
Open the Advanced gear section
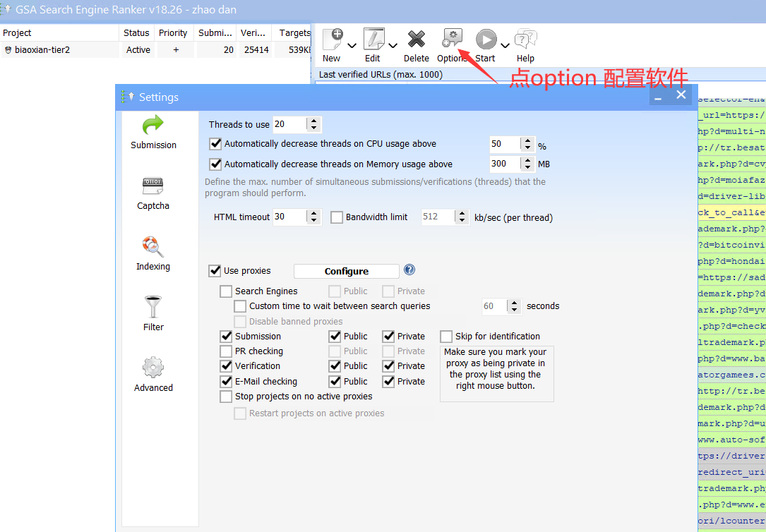pos(153,369)
